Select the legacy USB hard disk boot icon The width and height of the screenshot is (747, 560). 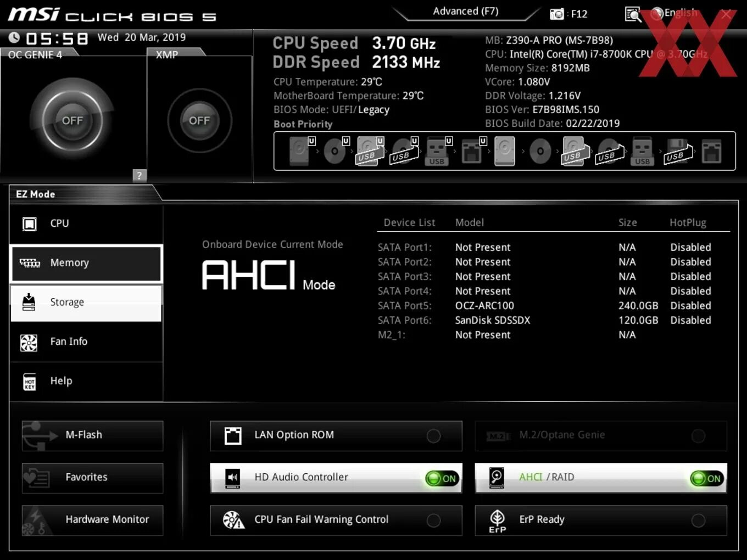(x=575, y=151)
